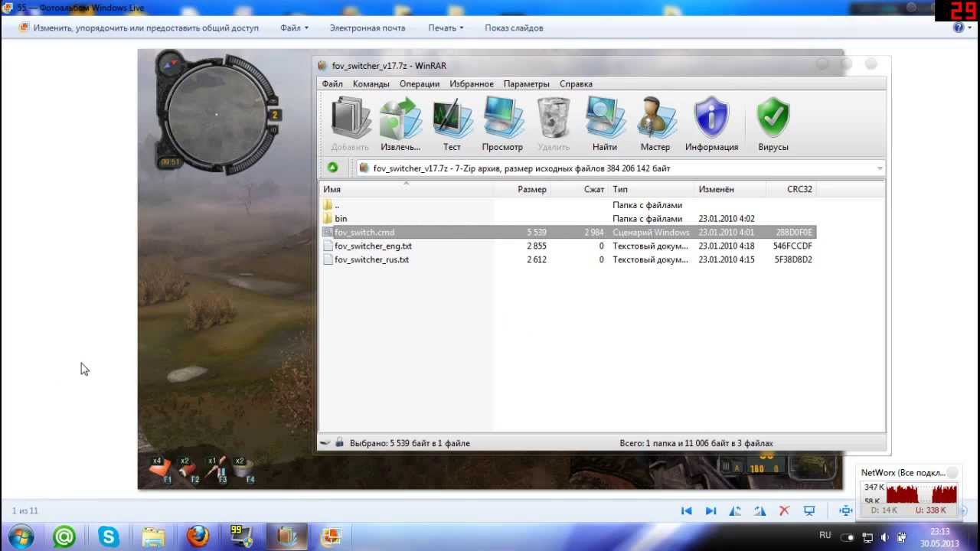Click the RU language indicator
This screenshot has height=551, width=980.
825,535
